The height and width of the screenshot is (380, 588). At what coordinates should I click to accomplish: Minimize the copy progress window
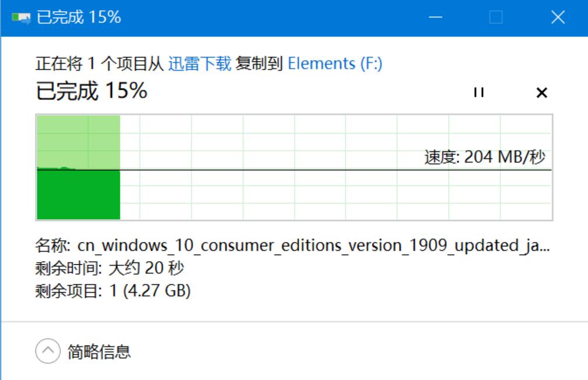435,17
